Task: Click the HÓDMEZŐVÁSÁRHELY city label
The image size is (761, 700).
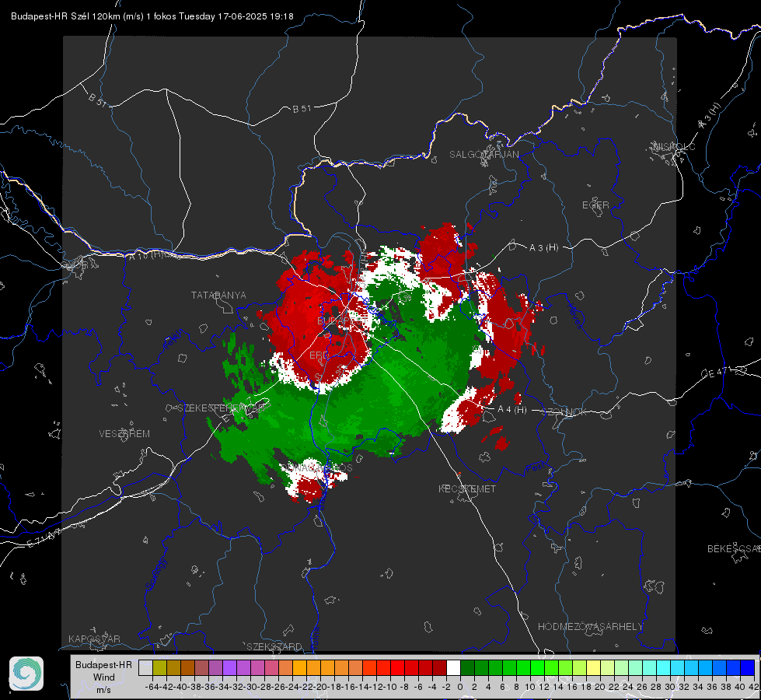Action: (x=590, y=627)
